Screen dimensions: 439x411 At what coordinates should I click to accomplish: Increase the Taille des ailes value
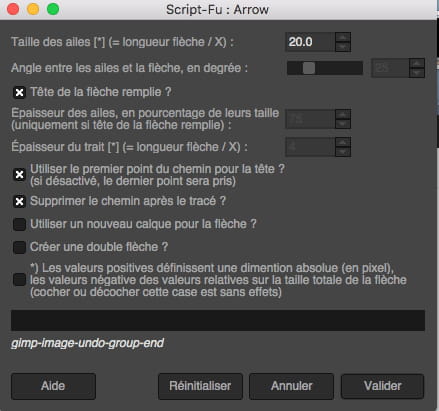[x=343, y=37]
